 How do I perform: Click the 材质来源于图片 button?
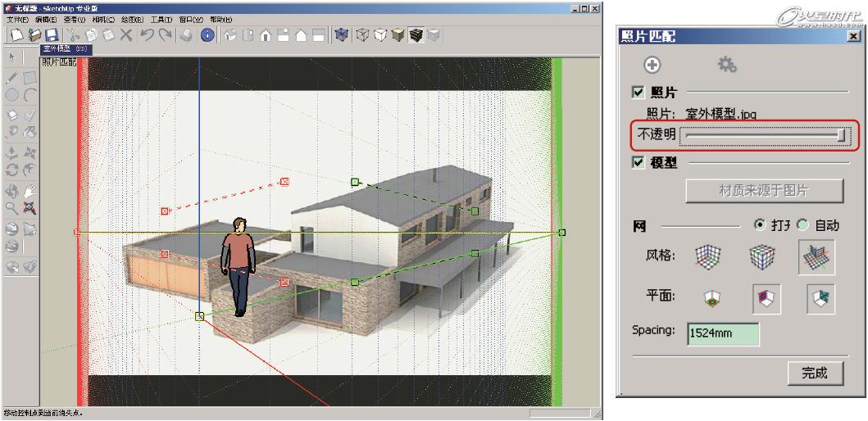tap(764, 190)
